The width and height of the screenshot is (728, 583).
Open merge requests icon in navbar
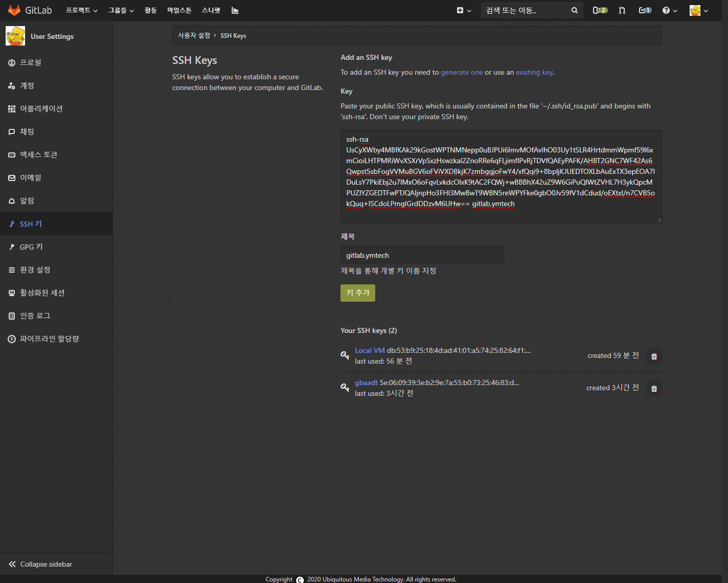click(x=622, y=10)
